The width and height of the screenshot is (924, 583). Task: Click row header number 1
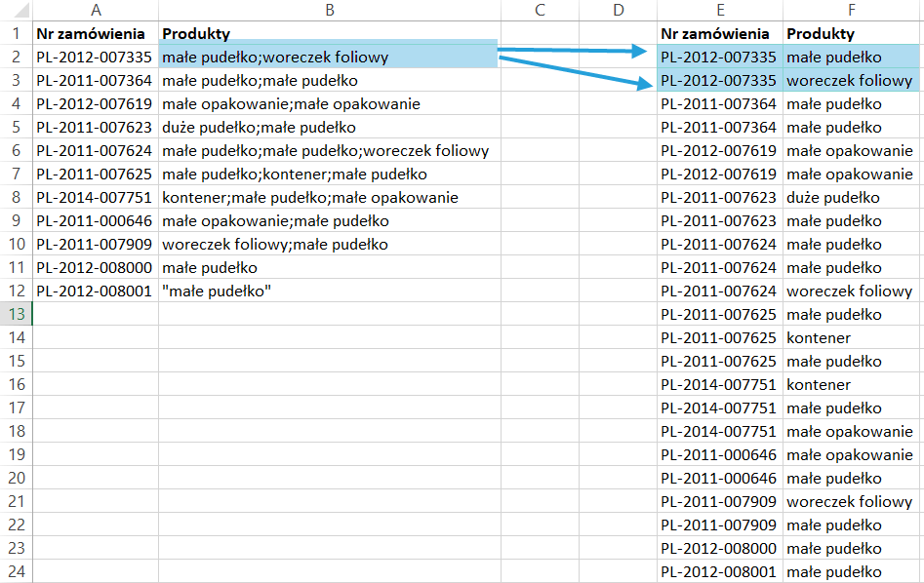pyautogui.click(x=16, y=33)
